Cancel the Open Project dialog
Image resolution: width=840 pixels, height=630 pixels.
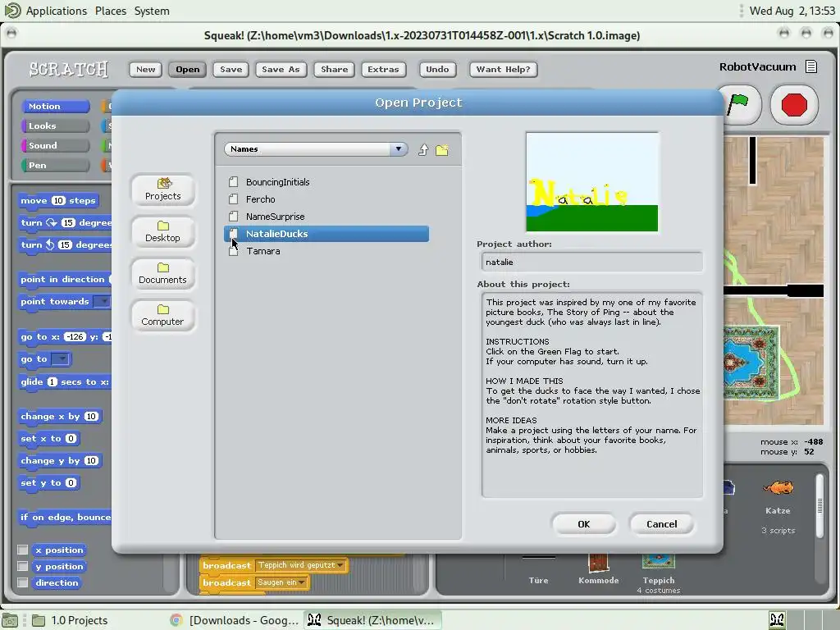(662, 524)
